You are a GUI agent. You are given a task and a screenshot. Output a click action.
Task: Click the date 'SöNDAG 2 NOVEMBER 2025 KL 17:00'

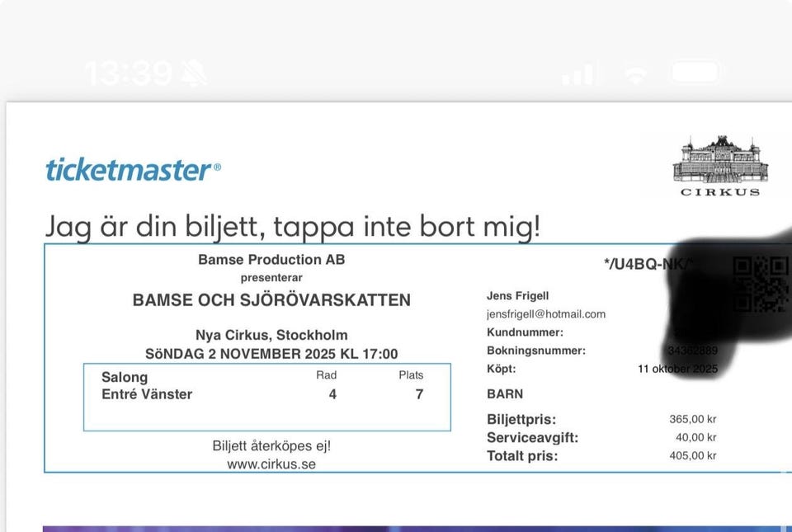click(x=271, y=354)
